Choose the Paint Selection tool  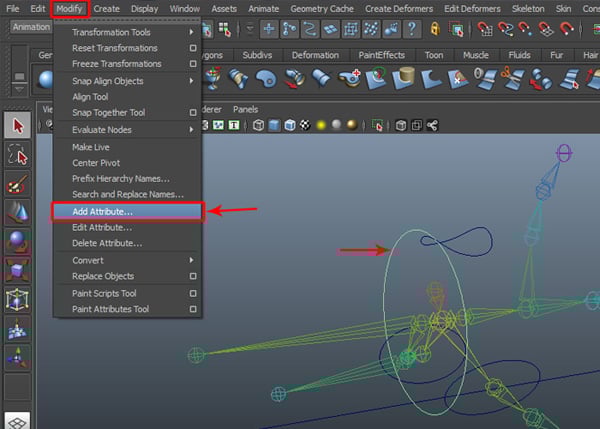click(18, 184)
